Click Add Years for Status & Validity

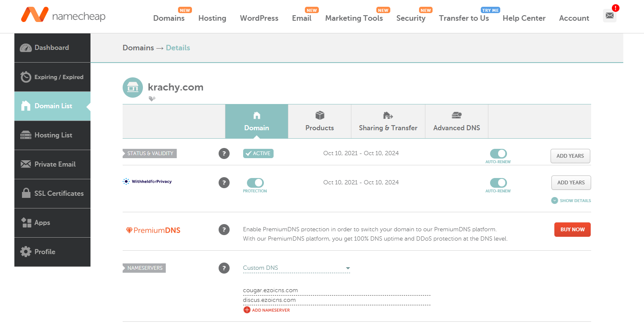tap(570, 156)
